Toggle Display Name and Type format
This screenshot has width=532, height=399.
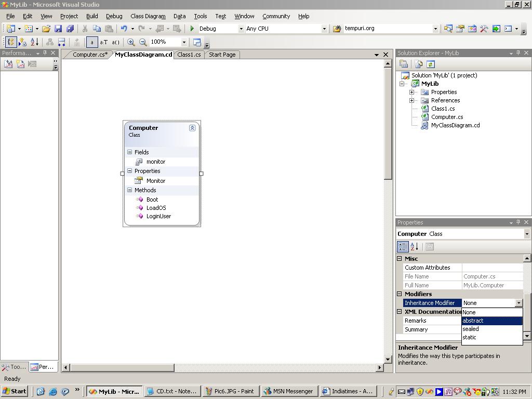(x=104, y=42)
